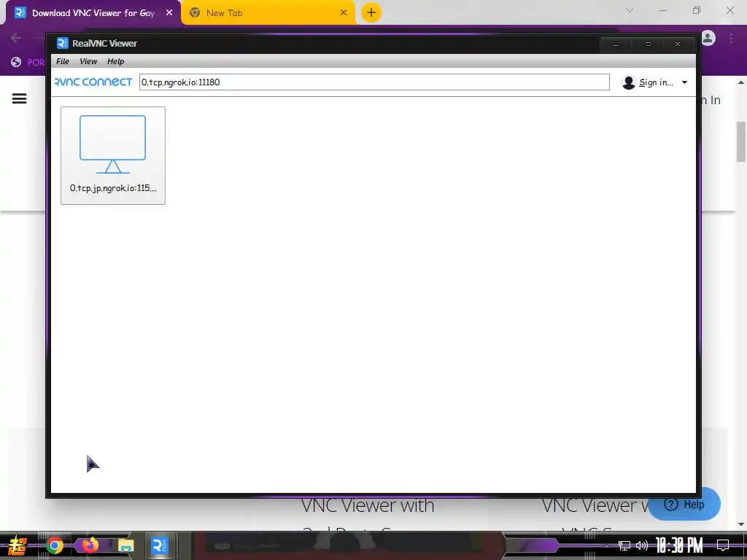
Task: Open Firefox from the taskbar
Action: [90, 545]
